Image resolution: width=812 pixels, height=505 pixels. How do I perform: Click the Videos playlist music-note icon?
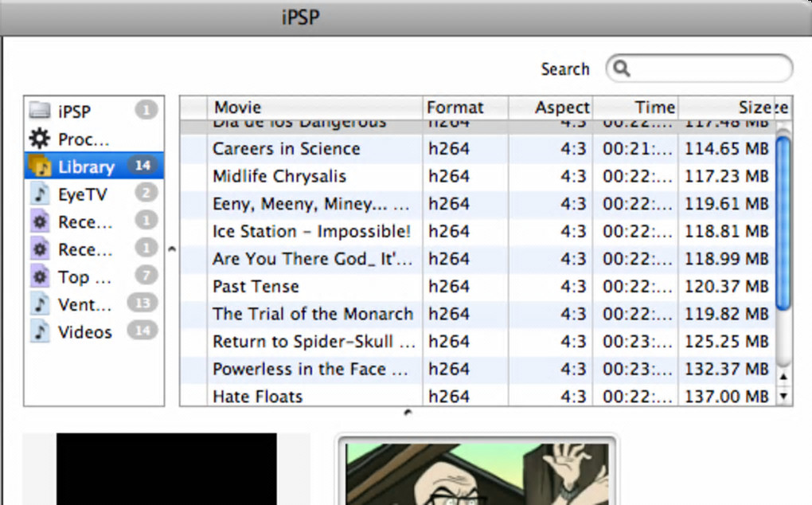(39, 332)
